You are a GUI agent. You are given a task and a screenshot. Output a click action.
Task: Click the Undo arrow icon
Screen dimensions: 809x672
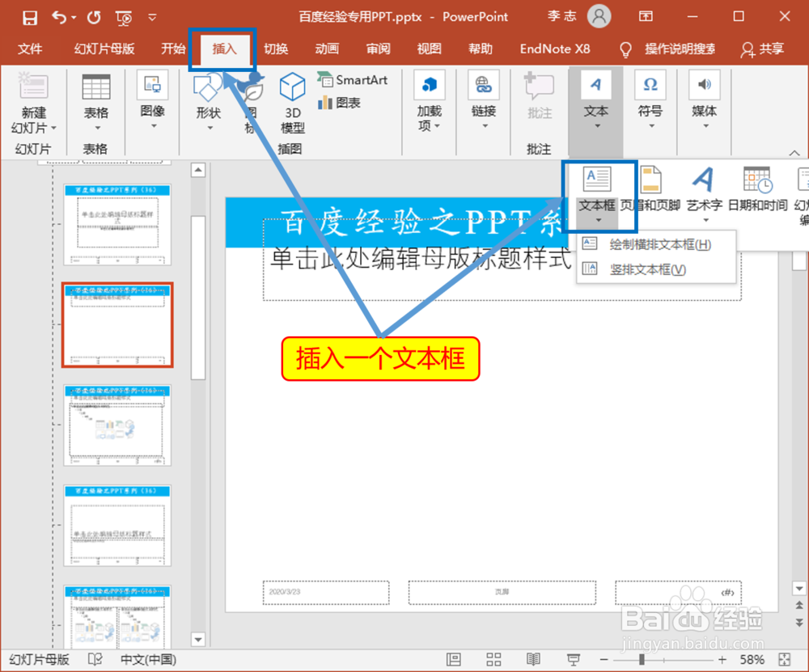[x=59, y=18]
